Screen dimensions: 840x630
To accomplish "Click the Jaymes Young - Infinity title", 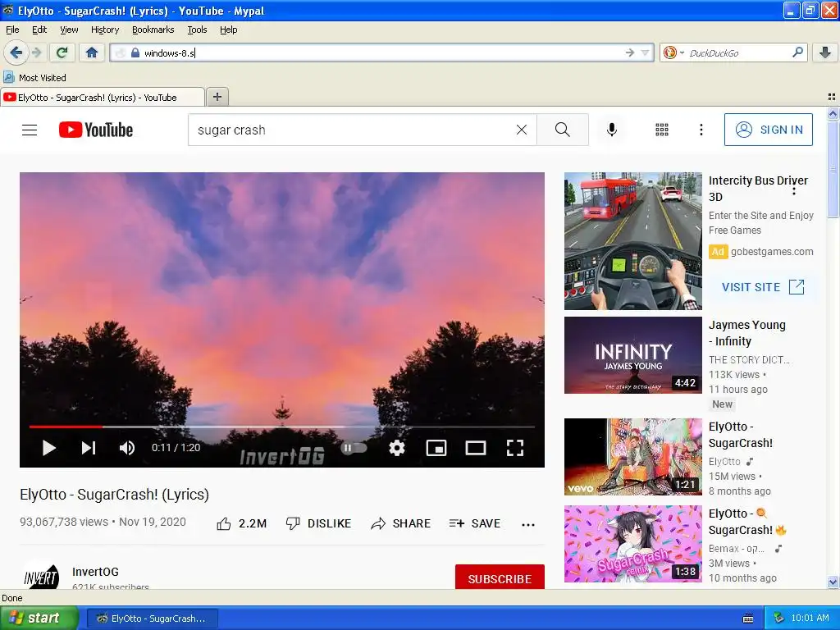I will 747,333.
